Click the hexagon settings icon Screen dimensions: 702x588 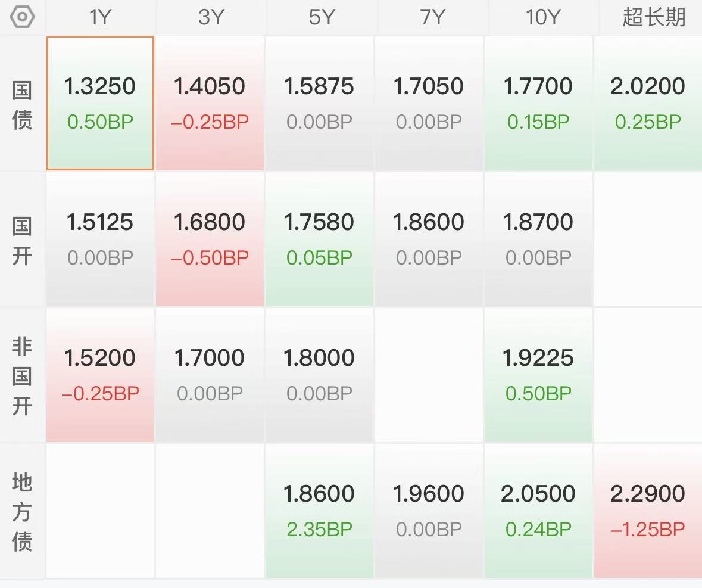(23, 17)
